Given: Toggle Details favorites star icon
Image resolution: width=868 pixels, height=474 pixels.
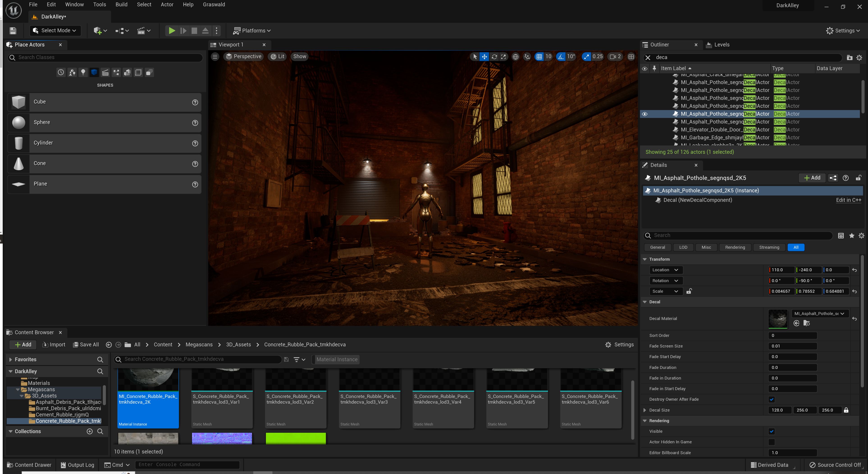Looking at the screenshot, I should (852, 236).
